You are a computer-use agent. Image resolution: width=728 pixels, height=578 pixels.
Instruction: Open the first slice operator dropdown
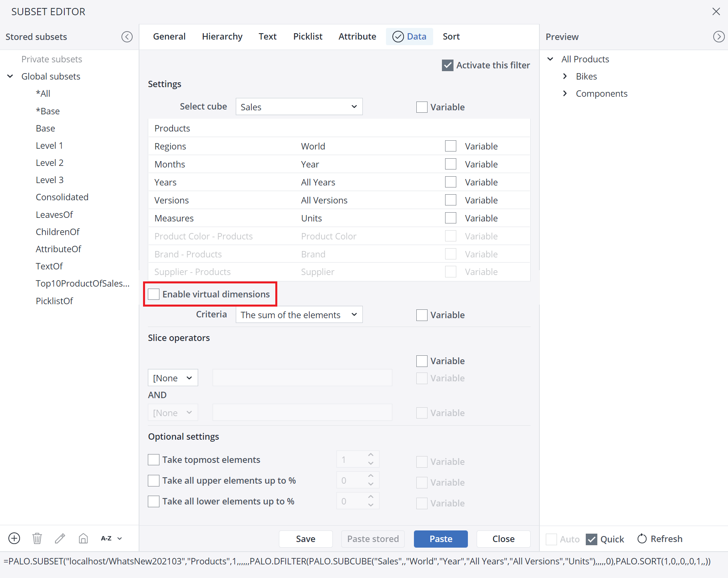coord(173,378)
